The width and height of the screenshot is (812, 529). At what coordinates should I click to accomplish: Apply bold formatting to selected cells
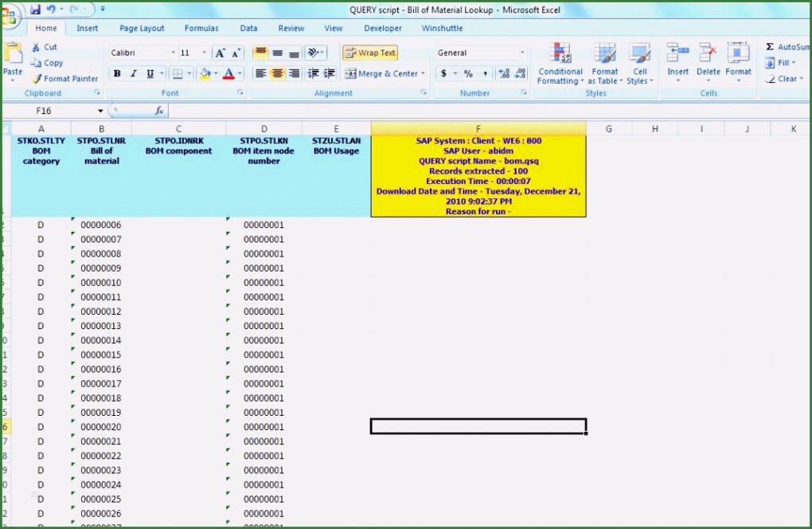[x=117, y=72]
